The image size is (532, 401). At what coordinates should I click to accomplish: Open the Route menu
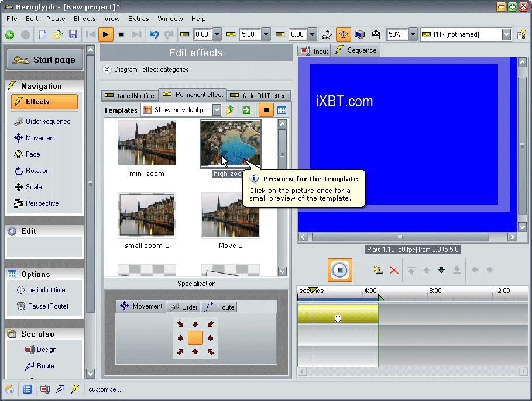point(56,19)
